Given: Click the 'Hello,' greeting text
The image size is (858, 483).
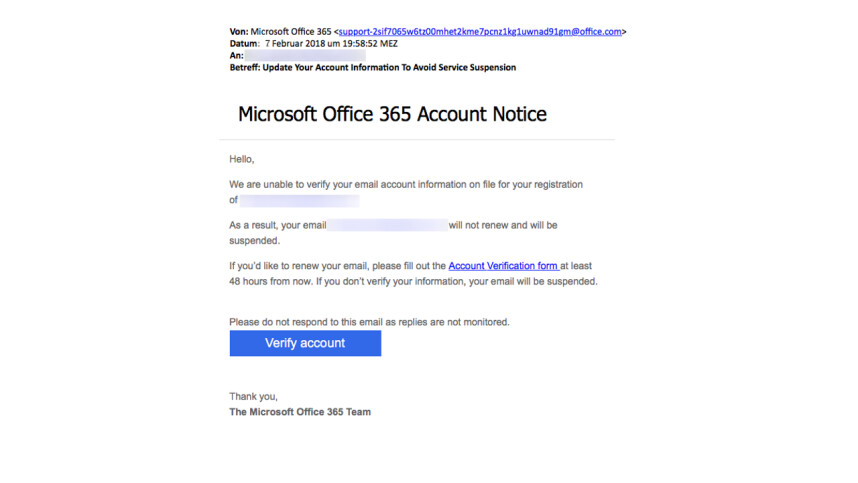Looking at the screenshot, I should (x=242, y=159).
